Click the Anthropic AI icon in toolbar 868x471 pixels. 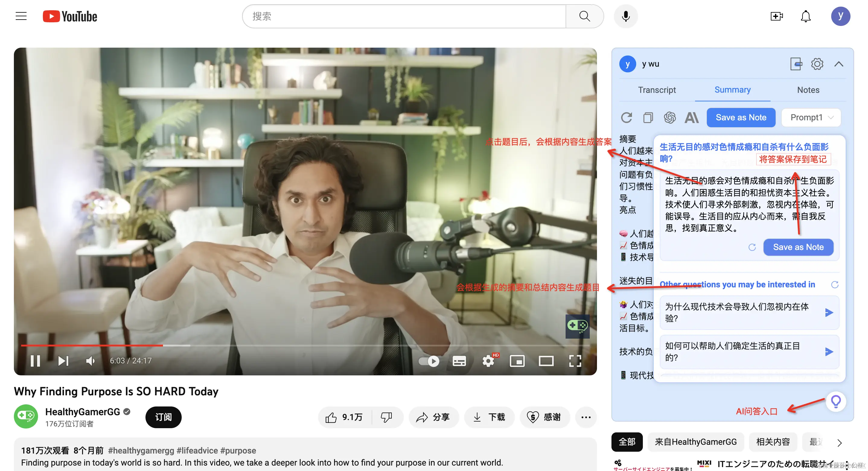point(691,118)
